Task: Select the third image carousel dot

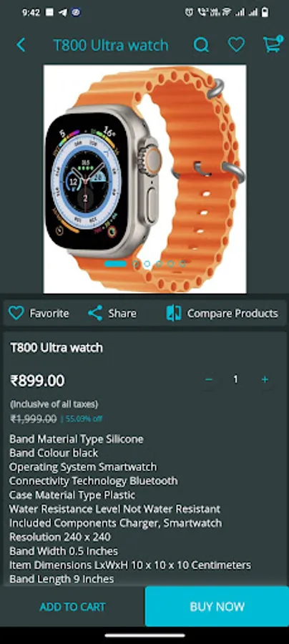Action: click(147, 263)
